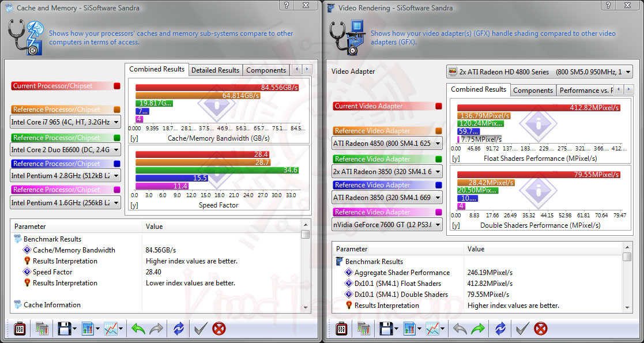The width and height of the screenshot is (644, 343).
Task: Toggle the red Current Video Adapter indicator
Action: click(x=439, y=106)
